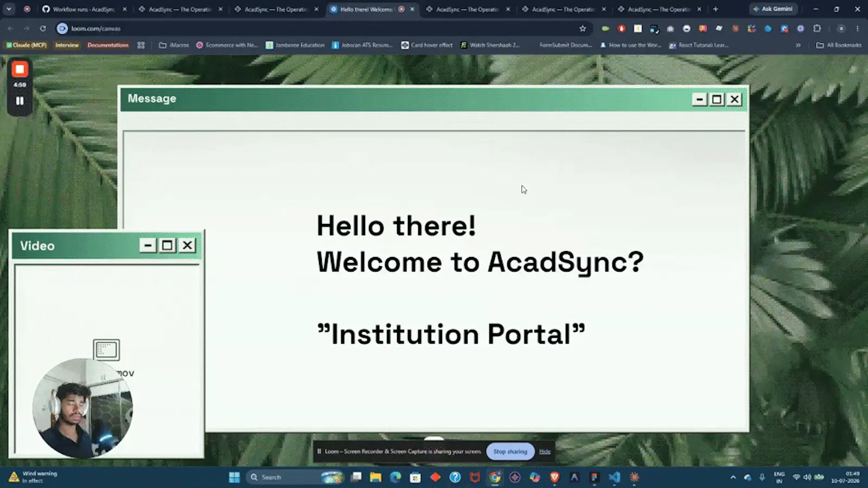Maximize the Message window on canvas
This screenshot has width=868, height=488.
coord(717,99)
